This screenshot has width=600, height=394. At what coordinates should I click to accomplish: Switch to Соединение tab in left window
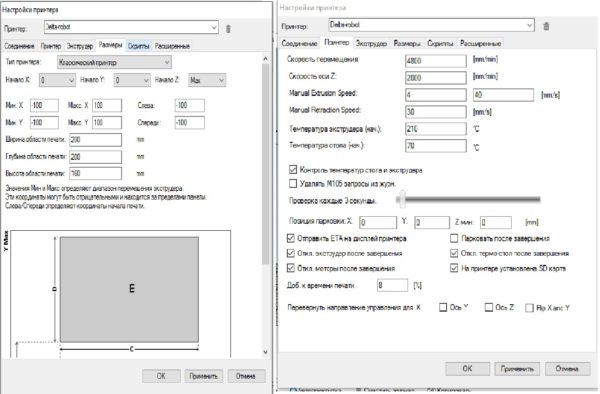coord(20,46)
